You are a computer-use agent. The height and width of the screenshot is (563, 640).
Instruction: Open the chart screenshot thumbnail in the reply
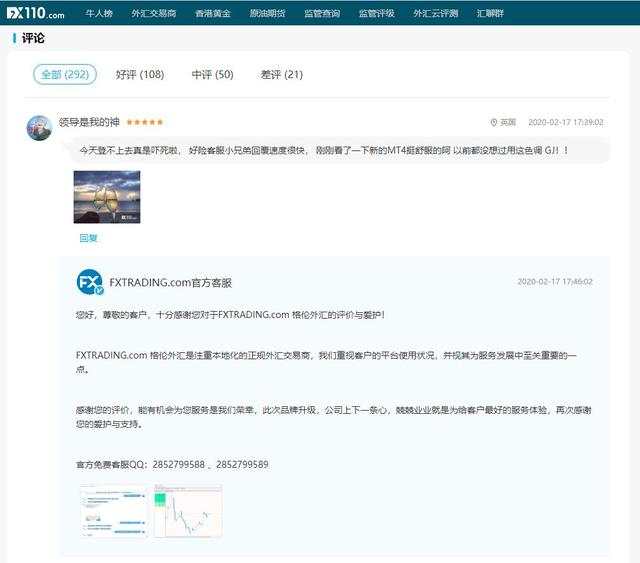188,511
